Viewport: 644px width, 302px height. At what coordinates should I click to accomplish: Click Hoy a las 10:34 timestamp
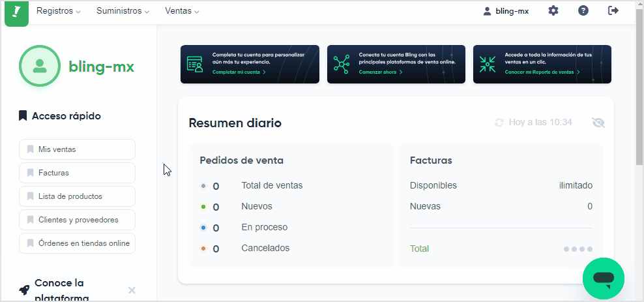540,123
